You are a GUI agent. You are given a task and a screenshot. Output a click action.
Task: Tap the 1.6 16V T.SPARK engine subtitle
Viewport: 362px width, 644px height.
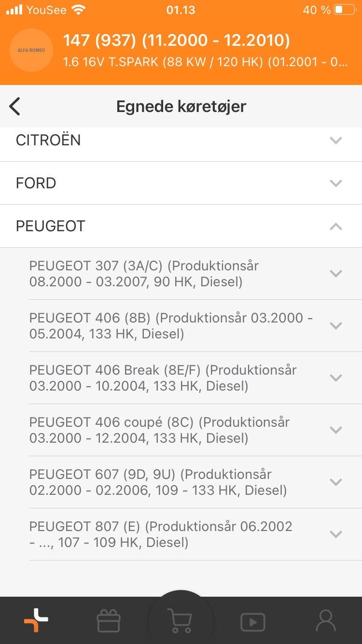205,63
